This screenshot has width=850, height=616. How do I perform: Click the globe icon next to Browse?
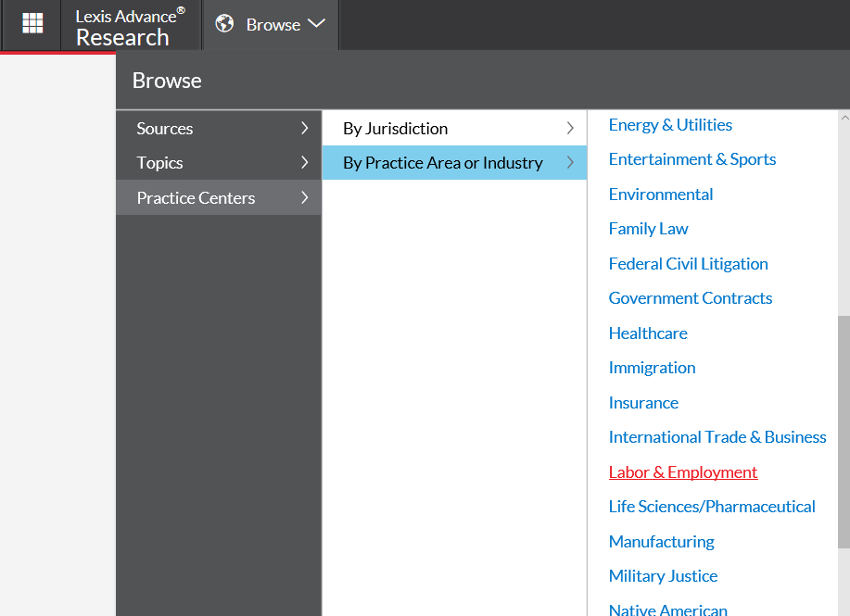(224, 24)
